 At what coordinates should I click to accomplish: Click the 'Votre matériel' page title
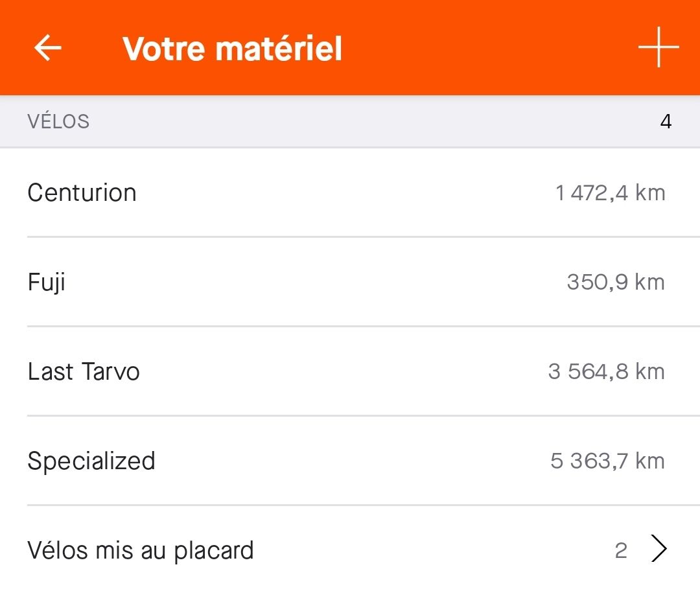(x=232, y=49)
